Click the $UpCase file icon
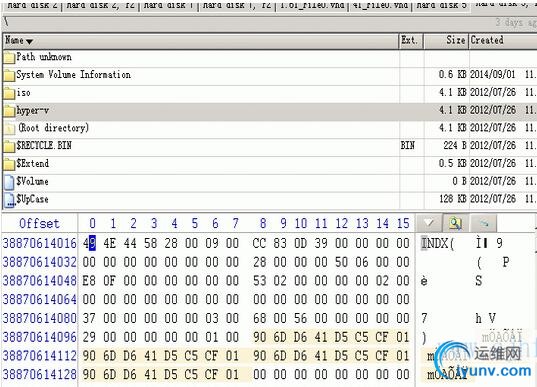The image size is (537, 387). (9, 200)
